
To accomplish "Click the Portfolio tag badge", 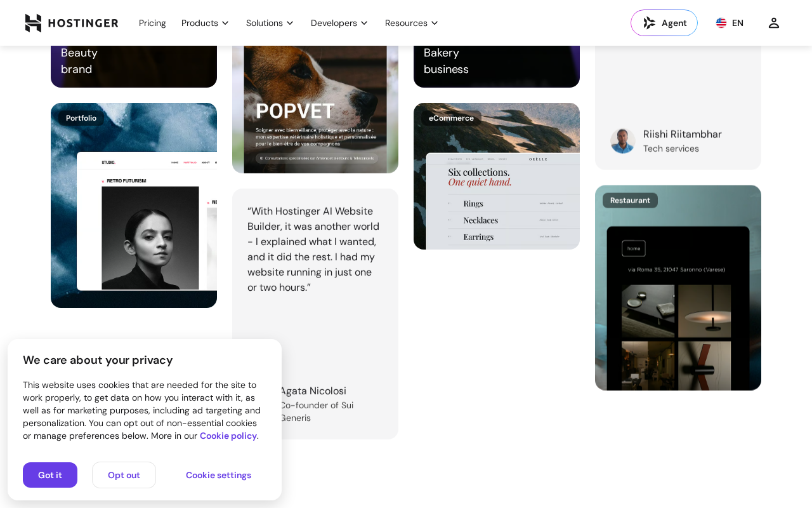I will click(81, 118).
